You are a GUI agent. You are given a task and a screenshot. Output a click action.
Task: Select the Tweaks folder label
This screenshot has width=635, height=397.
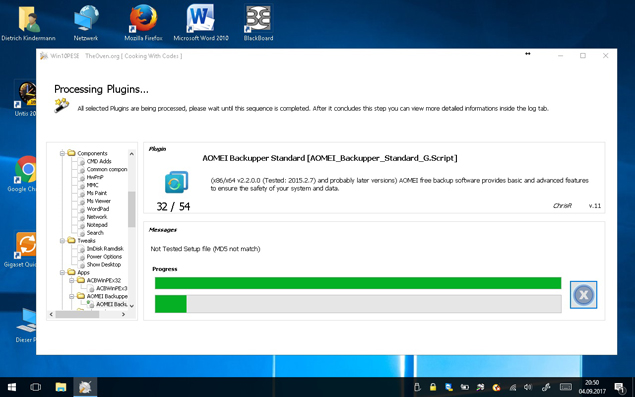[86, 241]
